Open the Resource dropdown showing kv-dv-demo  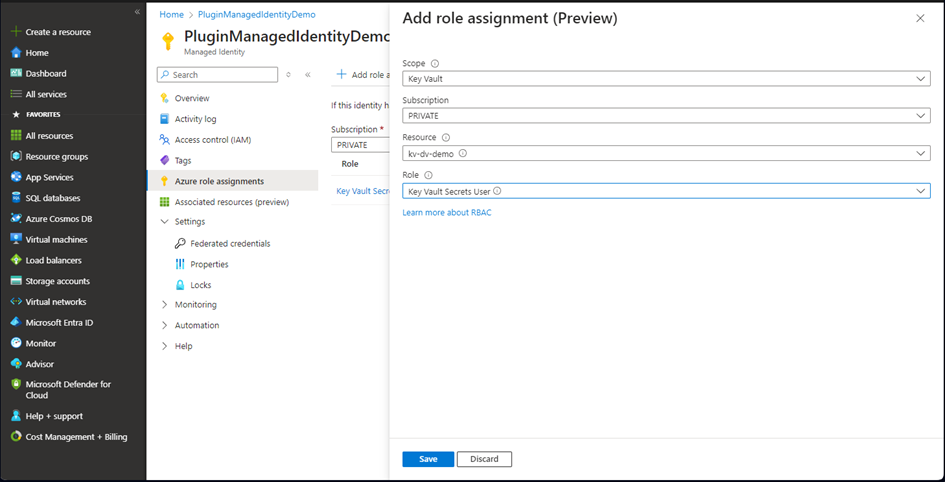(x=666, y=154)
